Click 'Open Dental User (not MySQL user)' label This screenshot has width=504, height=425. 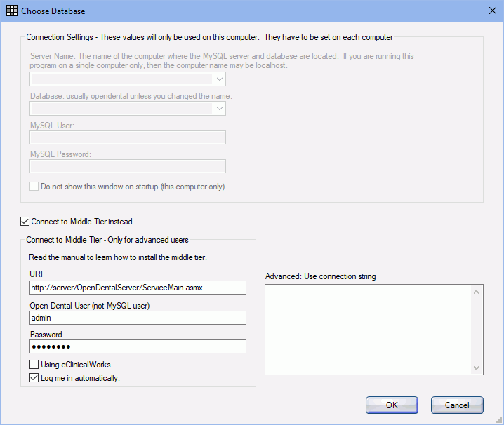[90, 306]
